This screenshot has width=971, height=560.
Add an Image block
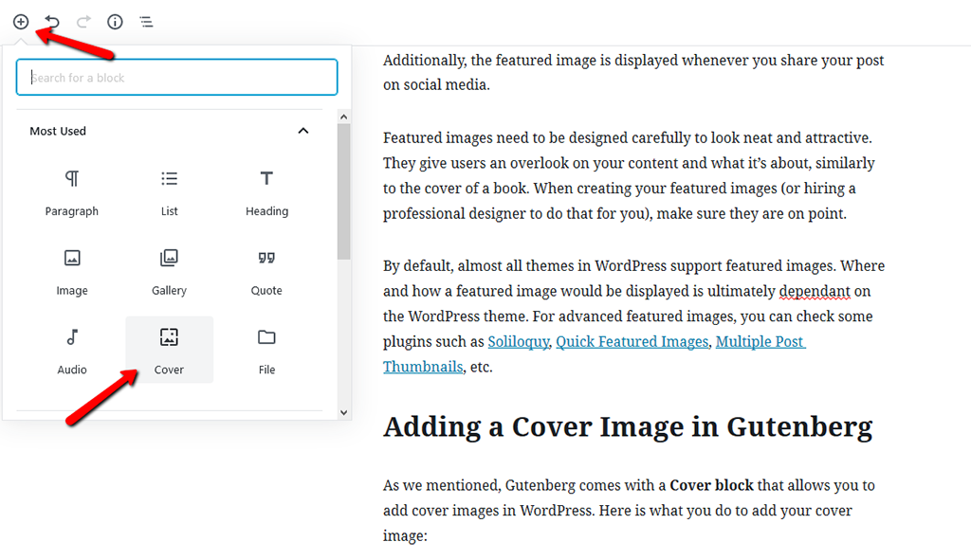(x=71, y=272)
